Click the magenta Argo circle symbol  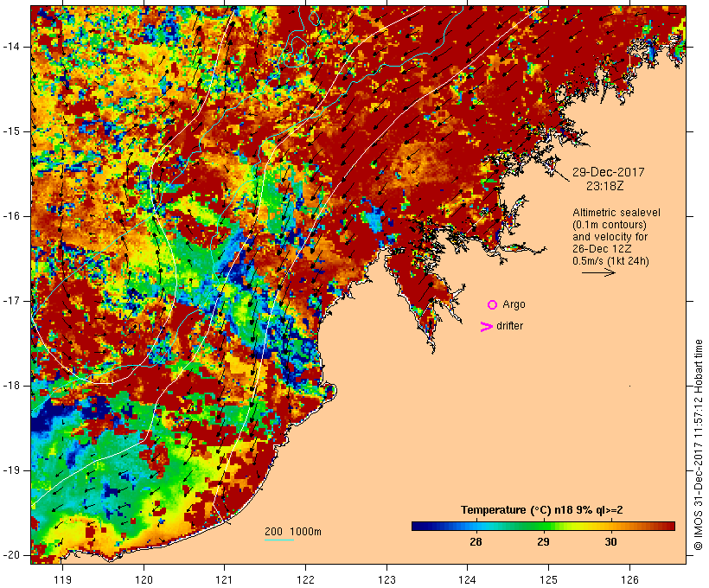pos(493,305)
